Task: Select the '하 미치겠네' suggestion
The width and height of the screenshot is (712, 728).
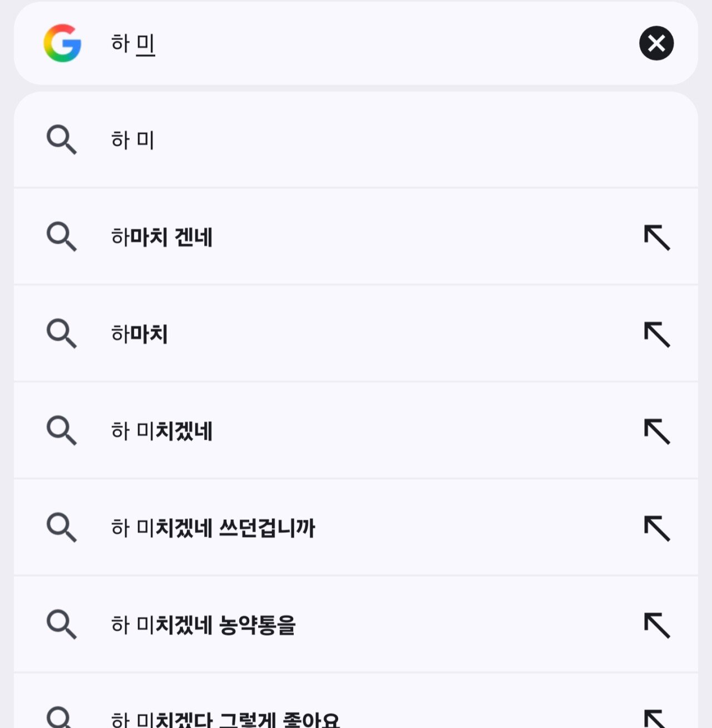Action: [162, 431]
